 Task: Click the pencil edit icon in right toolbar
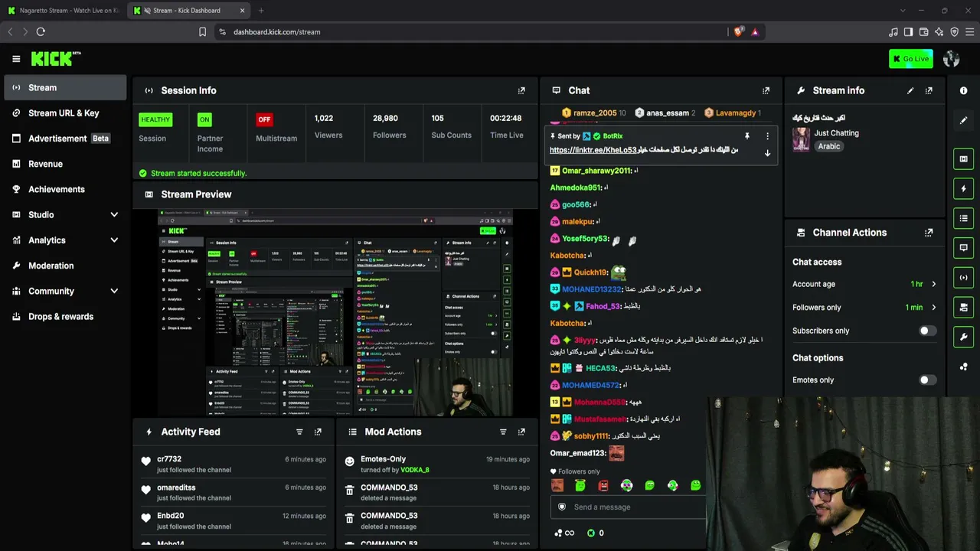[x=963, y=120]
